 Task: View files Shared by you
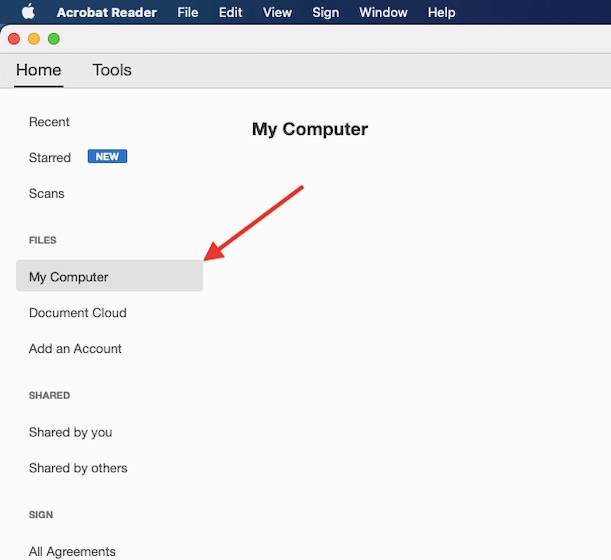click(x=71, y=432)
